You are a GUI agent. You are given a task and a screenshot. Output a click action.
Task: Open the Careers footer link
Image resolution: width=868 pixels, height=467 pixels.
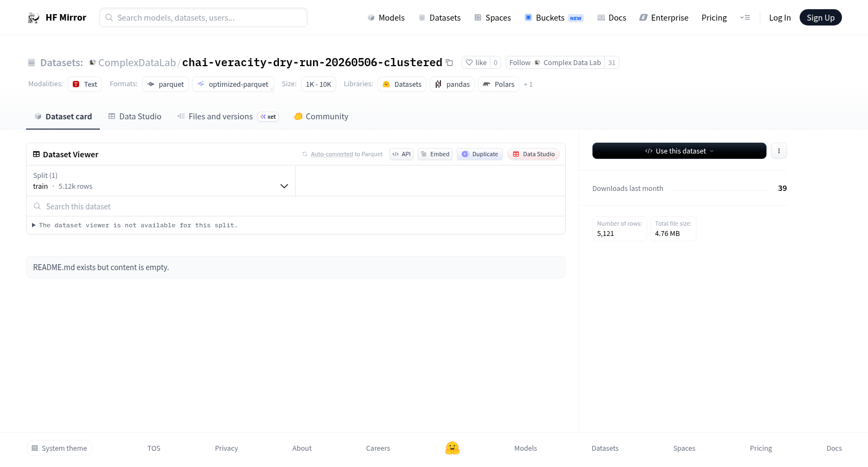(x=378, y=448)
